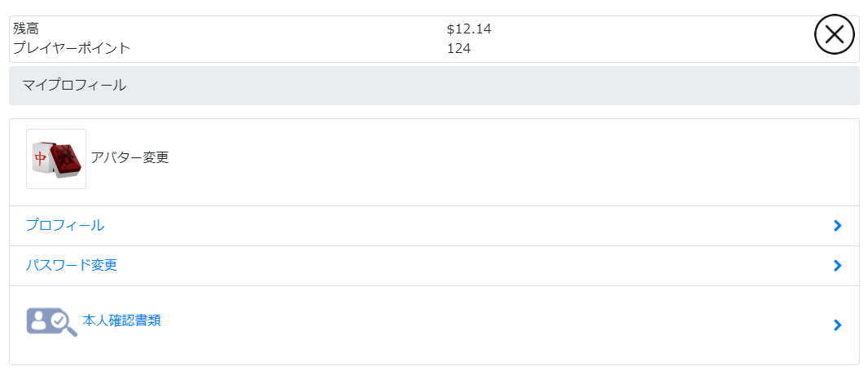The width and height of the screenshot is (868, 384).
Task: Click the ID verification person-and-magnifier icon
Action: 52,323
